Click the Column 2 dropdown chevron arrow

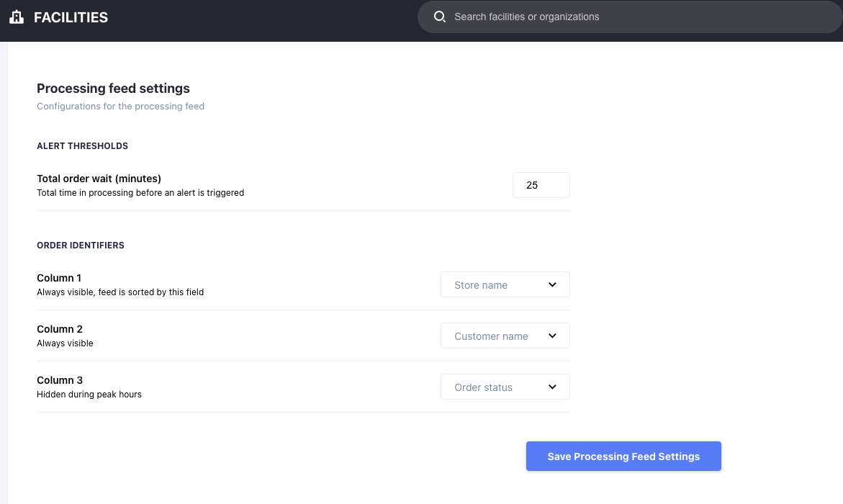tap(552, 336)
